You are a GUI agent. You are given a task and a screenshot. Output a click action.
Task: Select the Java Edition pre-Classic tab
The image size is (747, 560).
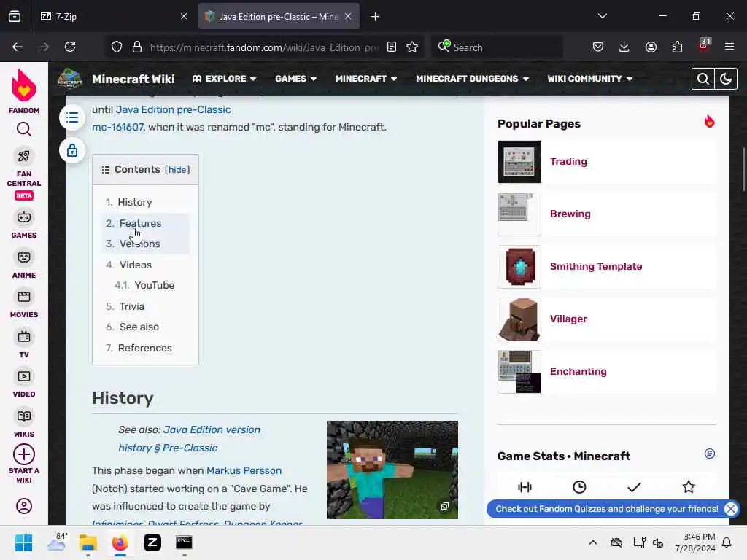279,17
